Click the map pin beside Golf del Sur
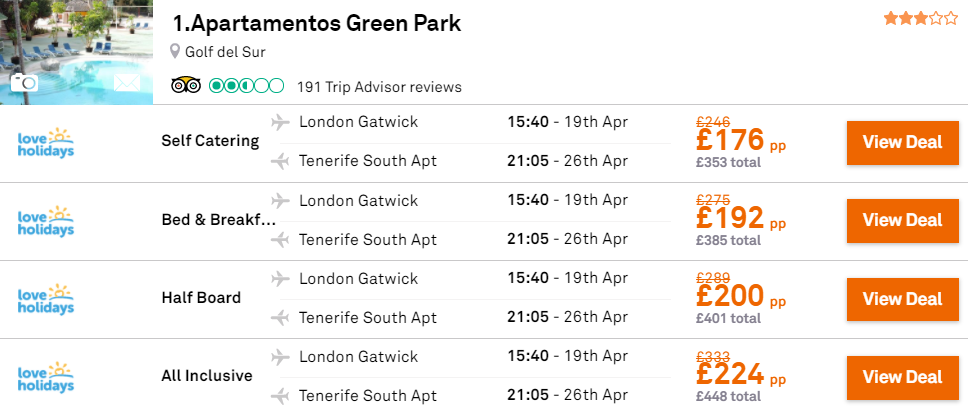Screen dimensions: 968x414 click(175, 51)
